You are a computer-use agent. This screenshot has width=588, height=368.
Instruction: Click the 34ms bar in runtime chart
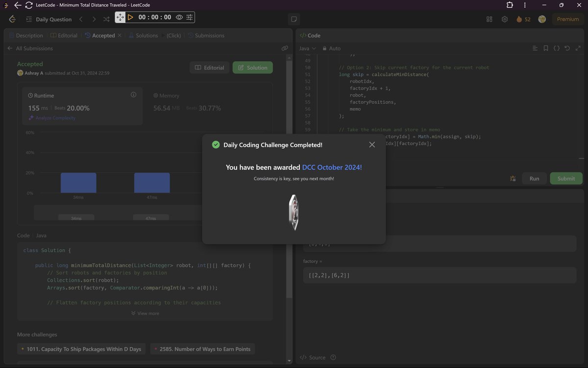78,183
